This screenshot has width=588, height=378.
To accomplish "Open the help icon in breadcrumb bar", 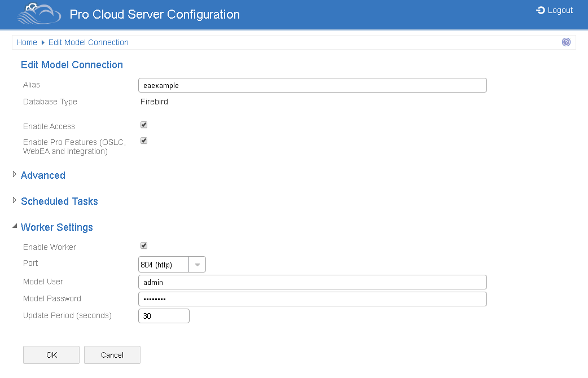I will [x=566, y=42].
